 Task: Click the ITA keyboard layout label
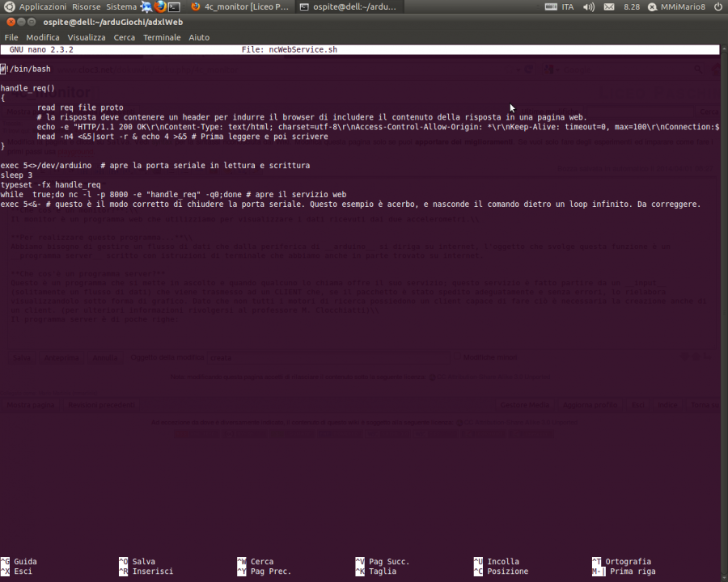[567, 7]
